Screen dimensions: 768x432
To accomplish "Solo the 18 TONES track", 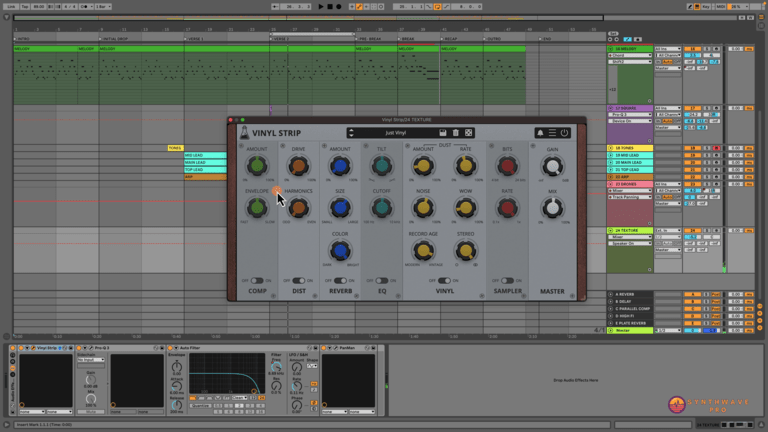I will click(x=707, y=148).
